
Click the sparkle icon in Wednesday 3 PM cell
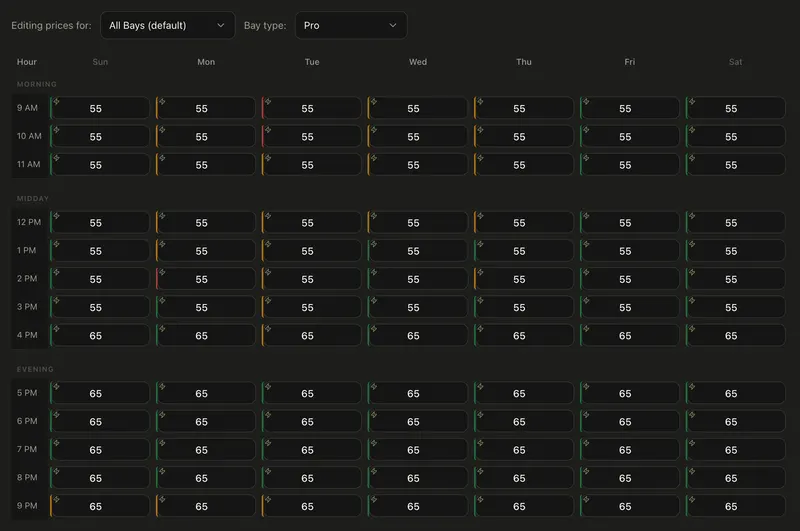click(374, 300)
